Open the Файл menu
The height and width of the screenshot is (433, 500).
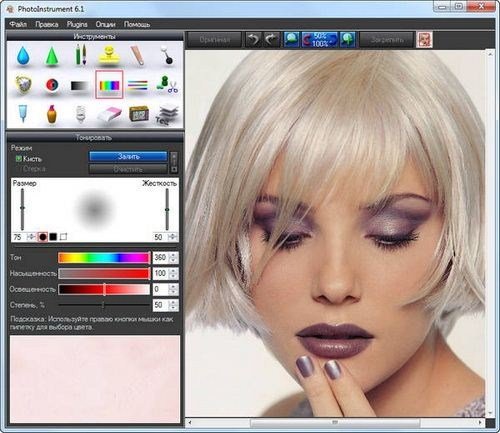click(18, 24)
